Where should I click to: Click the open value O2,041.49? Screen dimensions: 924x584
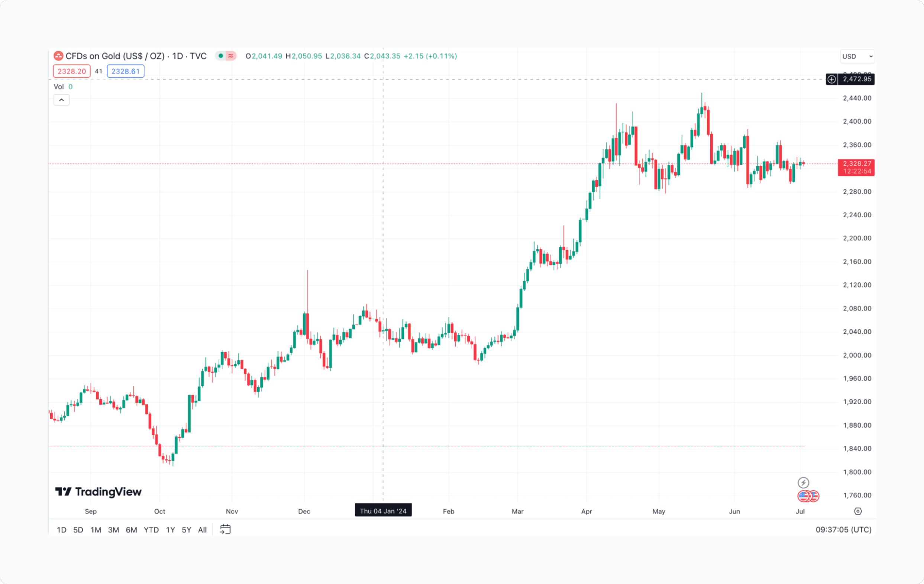click(264, 56)
